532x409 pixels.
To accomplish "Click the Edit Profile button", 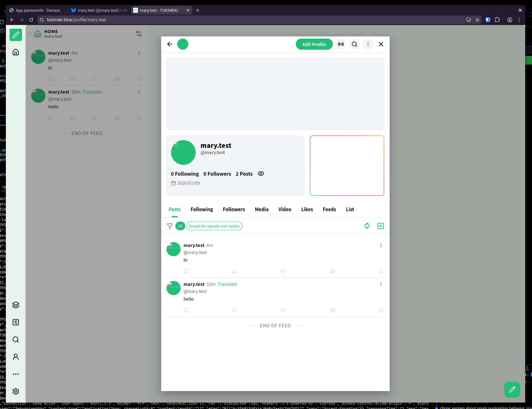I will pyautogui.click(x=314, y=44).
